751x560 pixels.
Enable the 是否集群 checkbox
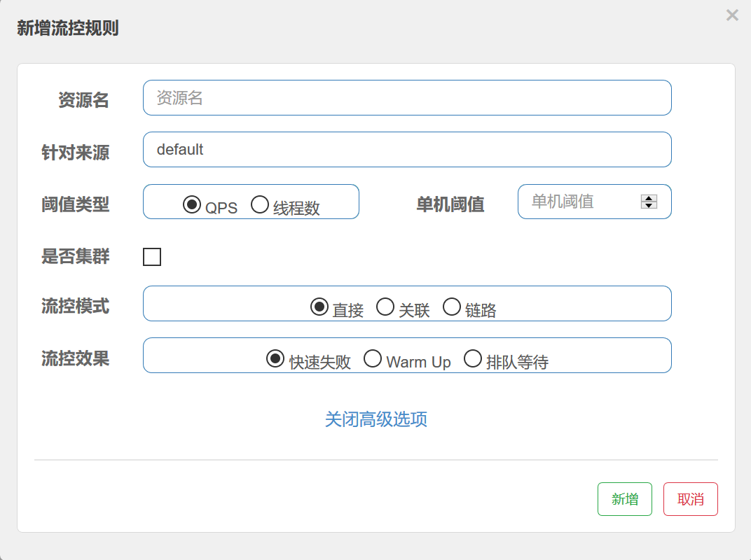(x=153, y=256)
